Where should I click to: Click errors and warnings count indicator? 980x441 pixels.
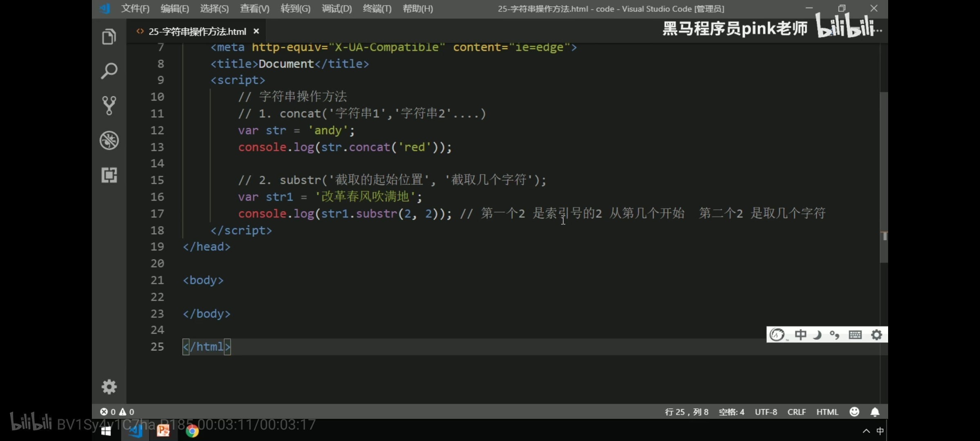point(117,412)
